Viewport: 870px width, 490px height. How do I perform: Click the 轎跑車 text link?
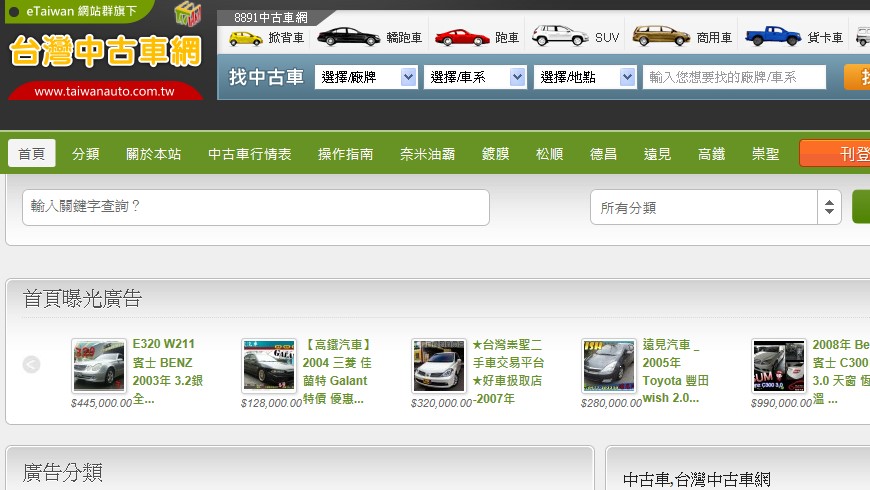coord(404,38)
